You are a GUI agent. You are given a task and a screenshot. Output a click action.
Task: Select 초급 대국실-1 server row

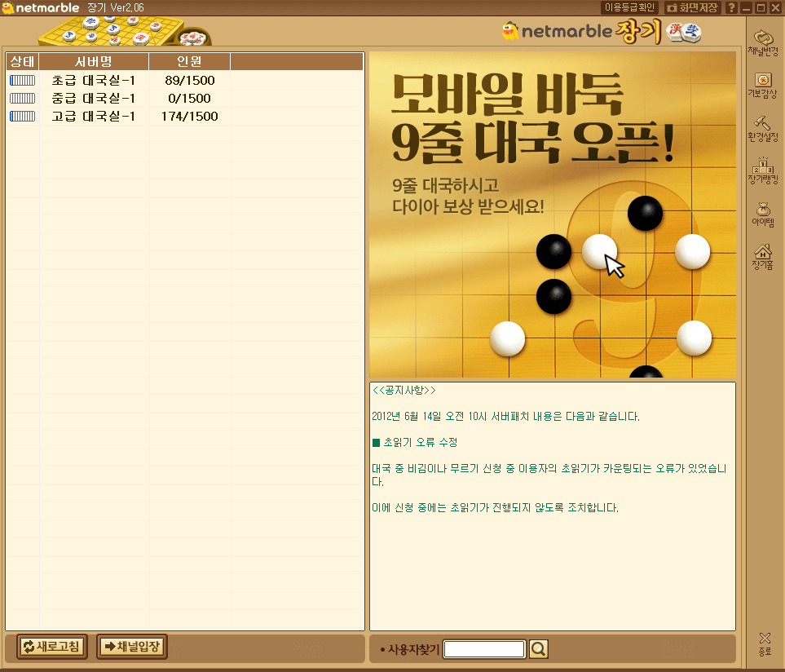tap(185, 80)
